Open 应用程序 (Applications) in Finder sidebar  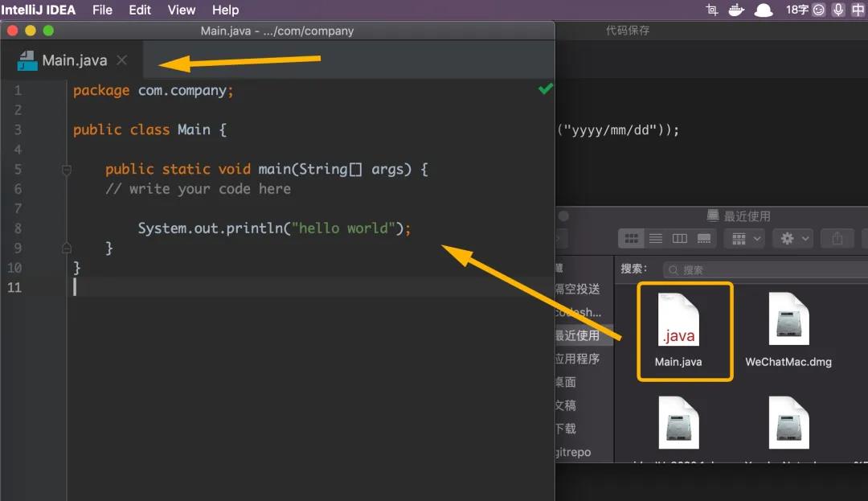pyautogui.click(x=578, y=359)
